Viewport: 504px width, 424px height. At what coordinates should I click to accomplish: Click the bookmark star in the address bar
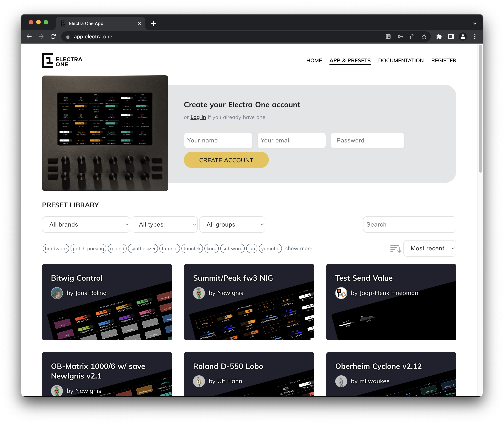tap(424, 37)
